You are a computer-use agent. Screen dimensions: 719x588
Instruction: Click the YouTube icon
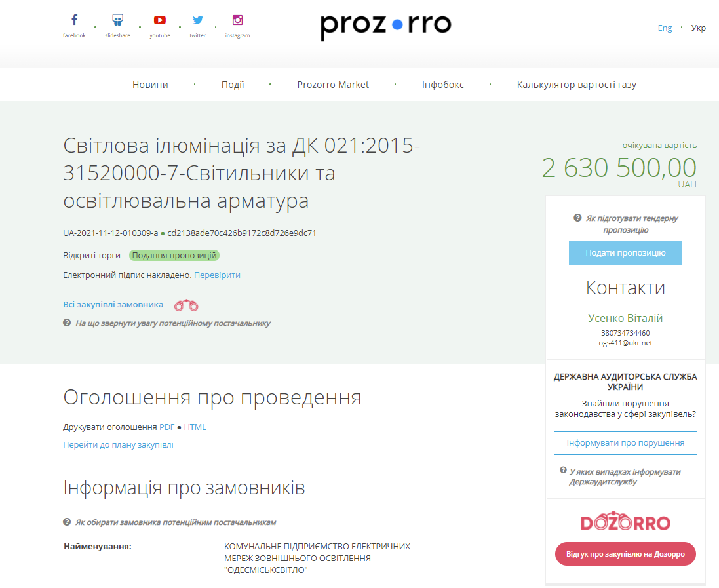(x=160, y=20)
